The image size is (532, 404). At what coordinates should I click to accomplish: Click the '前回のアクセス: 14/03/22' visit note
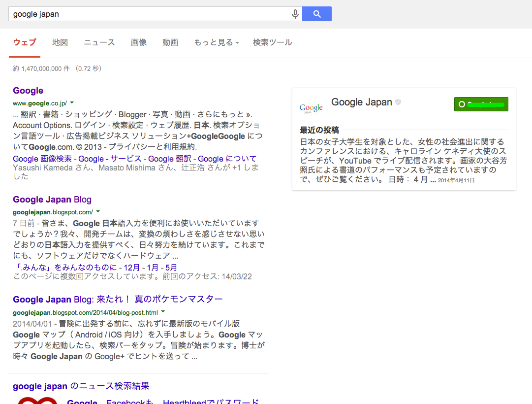tap(207, 276)
